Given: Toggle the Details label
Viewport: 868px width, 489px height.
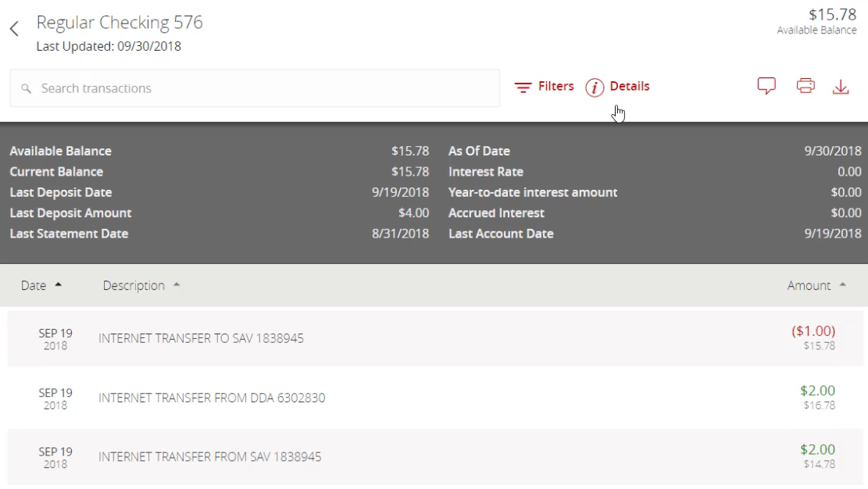Looking at the screenshot, I should point(629,87).
